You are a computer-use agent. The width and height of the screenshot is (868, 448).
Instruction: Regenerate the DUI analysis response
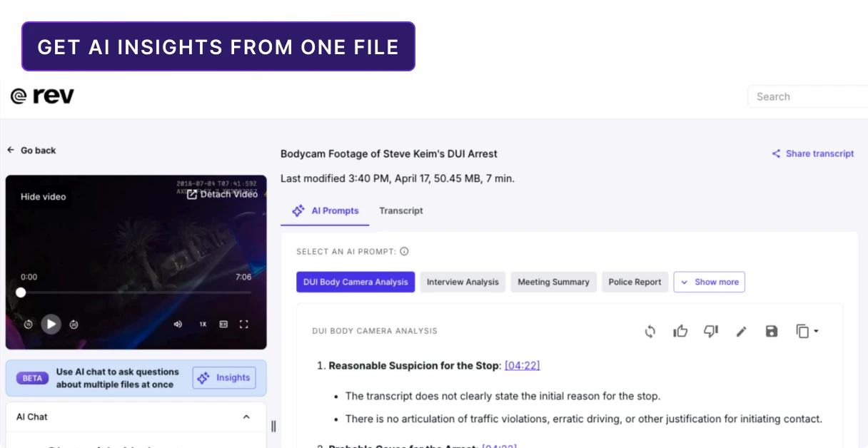(650, 331)
